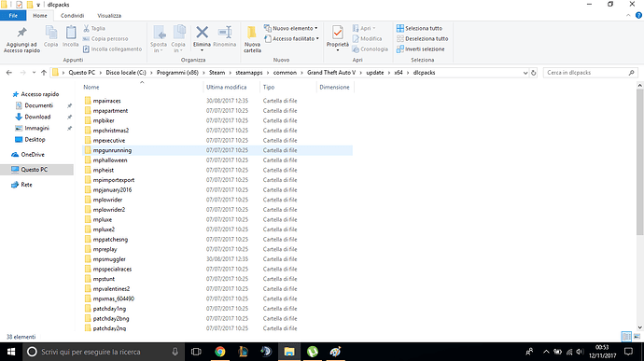The width and height of the screenshot is (644, 361).
Task: Click the vertical scrollbar of file list
Action: pyautogui.click(x=640, y=162)
